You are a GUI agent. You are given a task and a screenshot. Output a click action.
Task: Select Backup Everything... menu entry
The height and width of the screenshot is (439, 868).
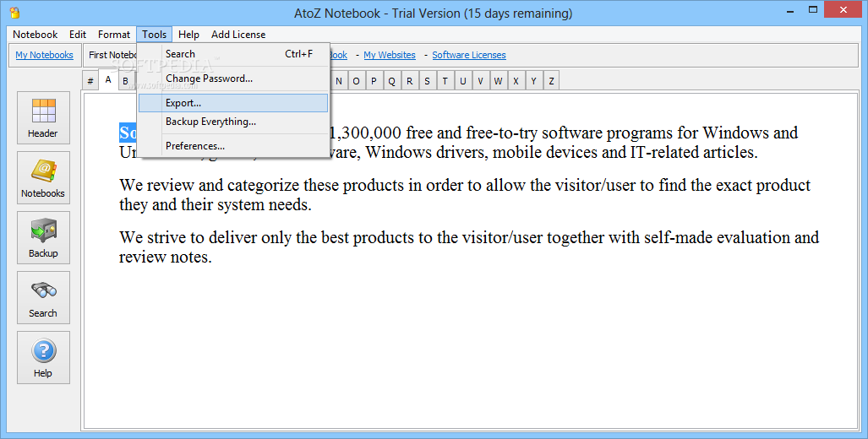click(233, 122)
